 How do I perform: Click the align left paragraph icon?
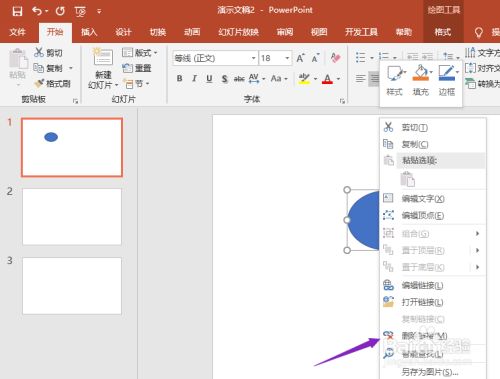[360, 79]
